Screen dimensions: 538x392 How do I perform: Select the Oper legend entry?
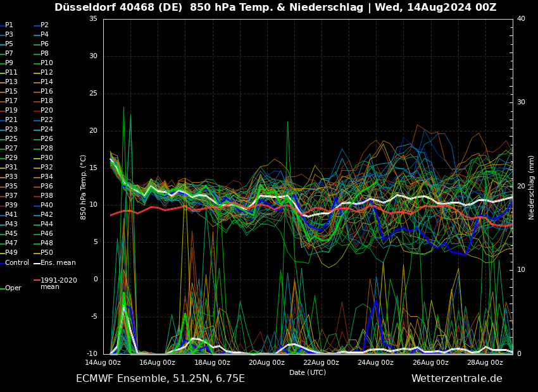click(13, 288)
